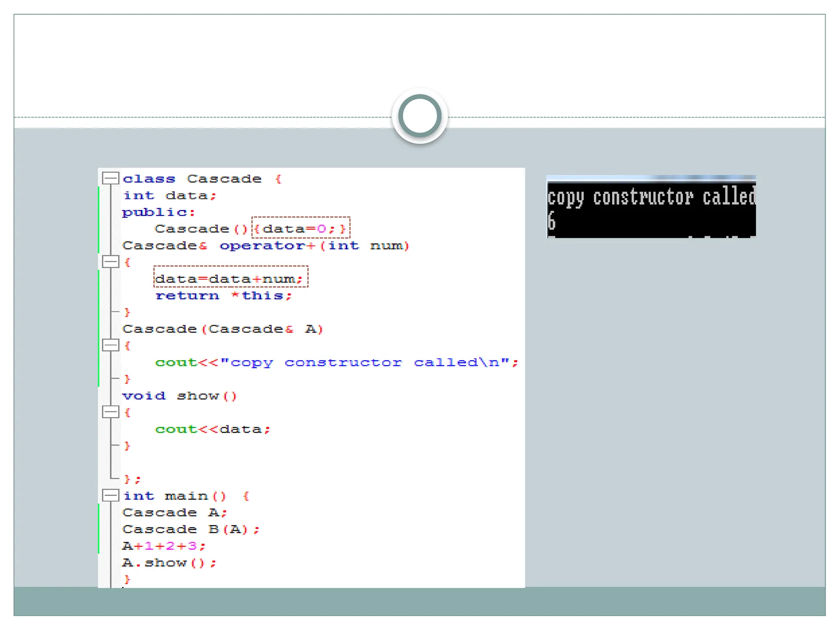
Task: Click the cout copy constructor string line
Action: coord(336,363)
